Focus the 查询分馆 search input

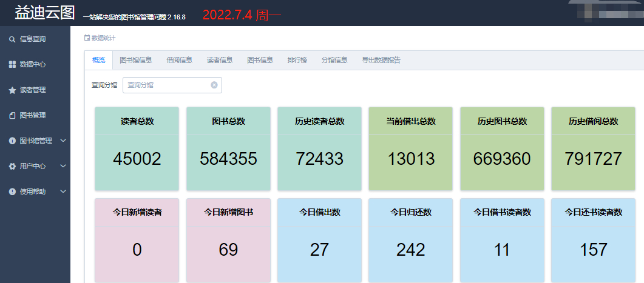coord(166,85)
